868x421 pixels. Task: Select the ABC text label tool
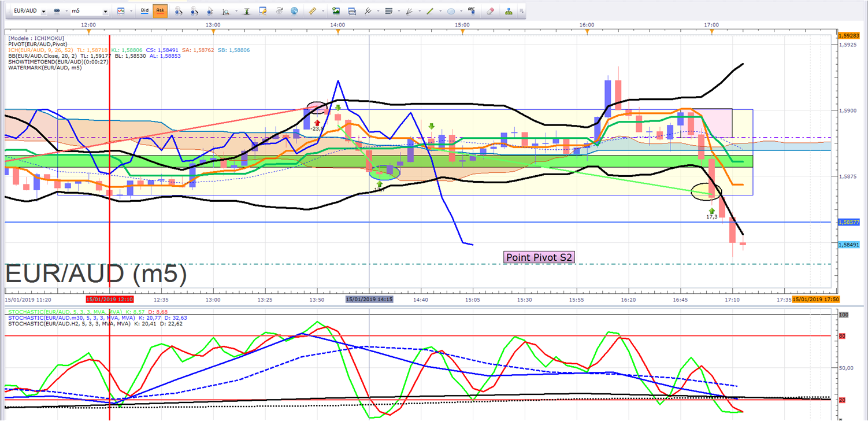pyautogui.click(x=472, y=11)
